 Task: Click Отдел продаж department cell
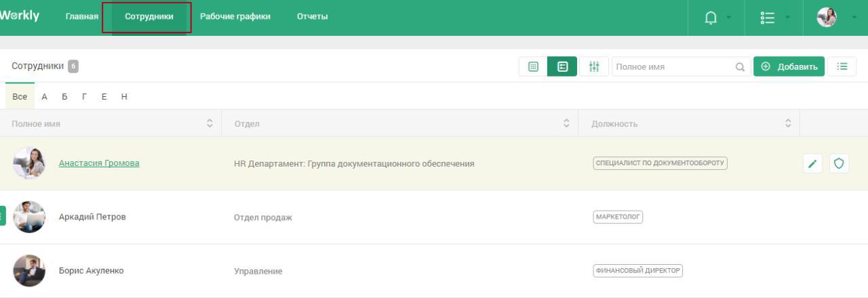pyautogui.click(x=262, y=217)
